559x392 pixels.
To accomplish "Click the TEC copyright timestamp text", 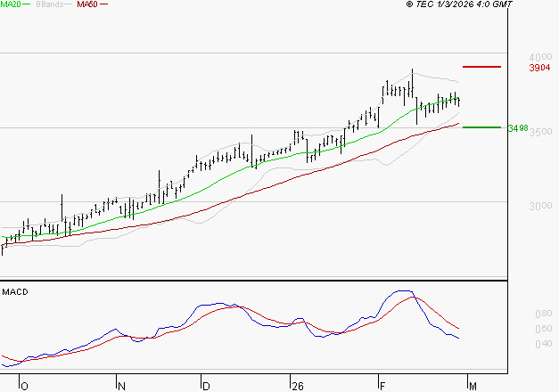I will pyautogui.click(x=459, y=4).
